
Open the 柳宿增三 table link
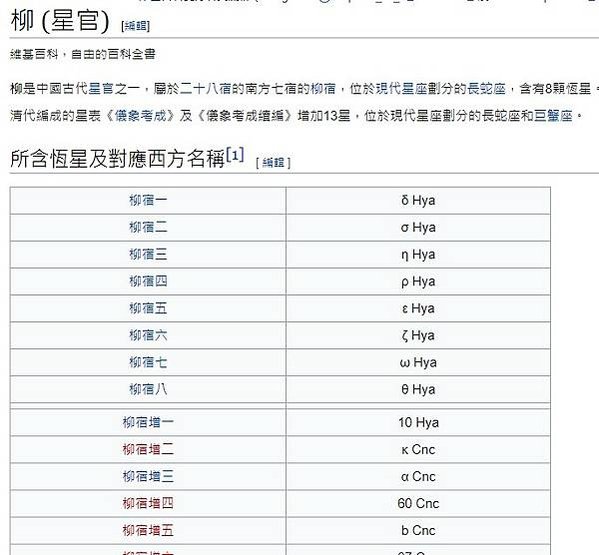click(x=148, y=476)
